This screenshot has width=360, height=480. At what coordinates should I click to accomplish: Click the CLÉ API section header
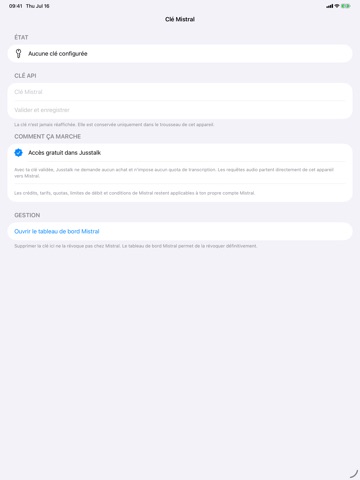(x=25, y=76)
